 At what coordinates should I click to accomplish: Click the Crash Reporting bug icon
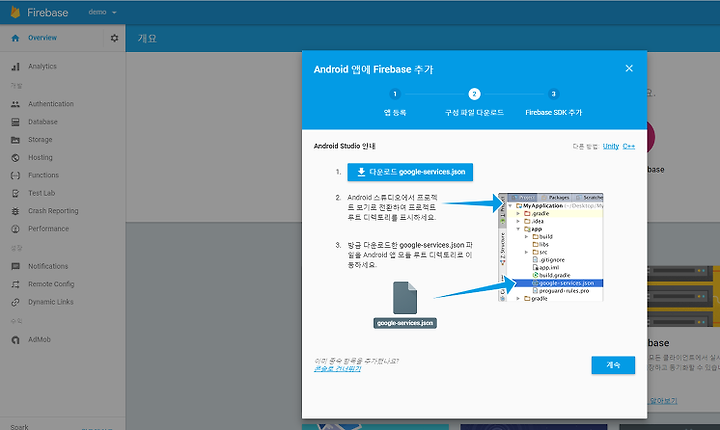click(15, 211)
